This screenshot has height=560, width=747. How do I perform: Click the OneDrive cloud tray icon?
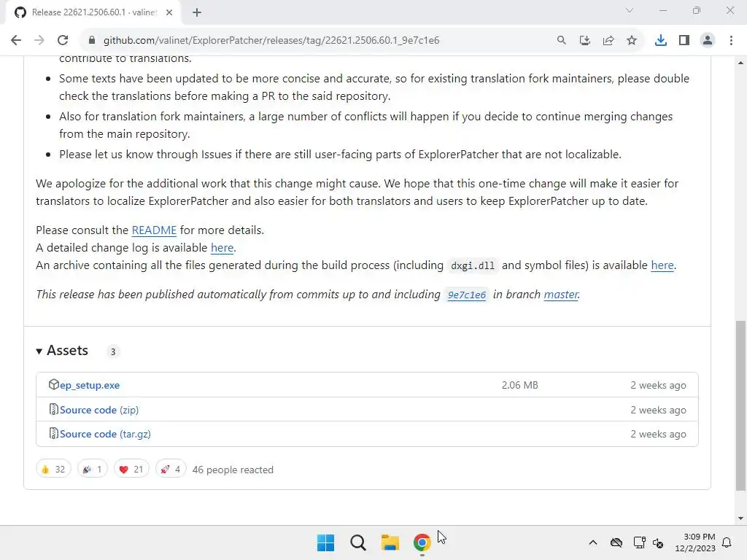[616, 542]
